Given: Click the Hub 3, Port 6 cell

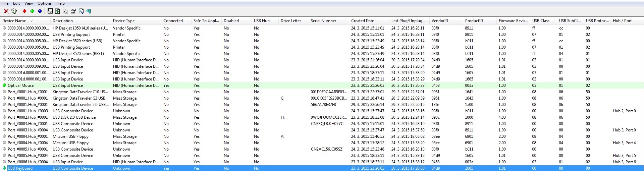Looking at the screenshot, I should [624, 162].
